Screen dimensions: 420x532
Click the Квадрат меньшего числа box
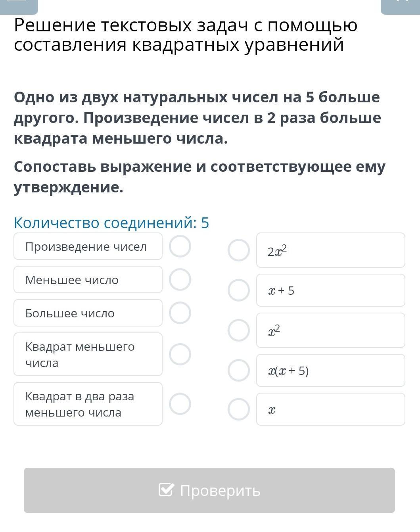[88, 354]
